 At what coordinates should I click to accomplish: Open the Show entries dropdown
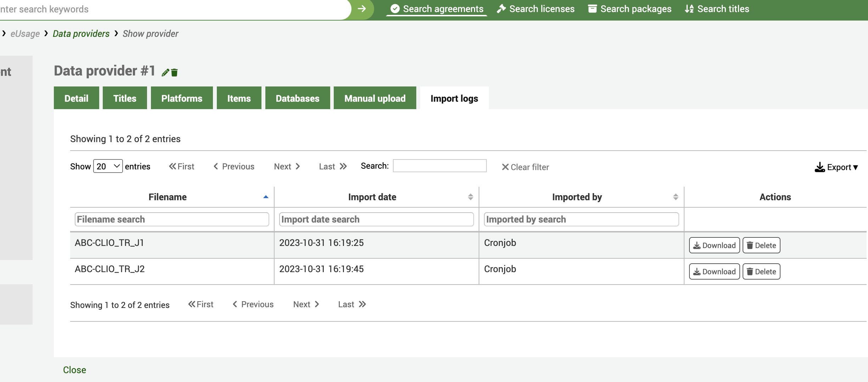(107, 166)
